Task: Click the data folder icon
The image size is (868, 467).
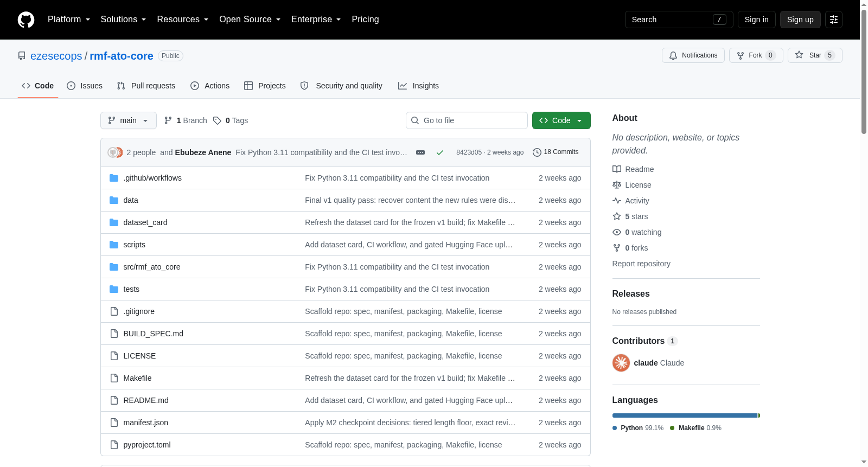Action: pos(114,200)
